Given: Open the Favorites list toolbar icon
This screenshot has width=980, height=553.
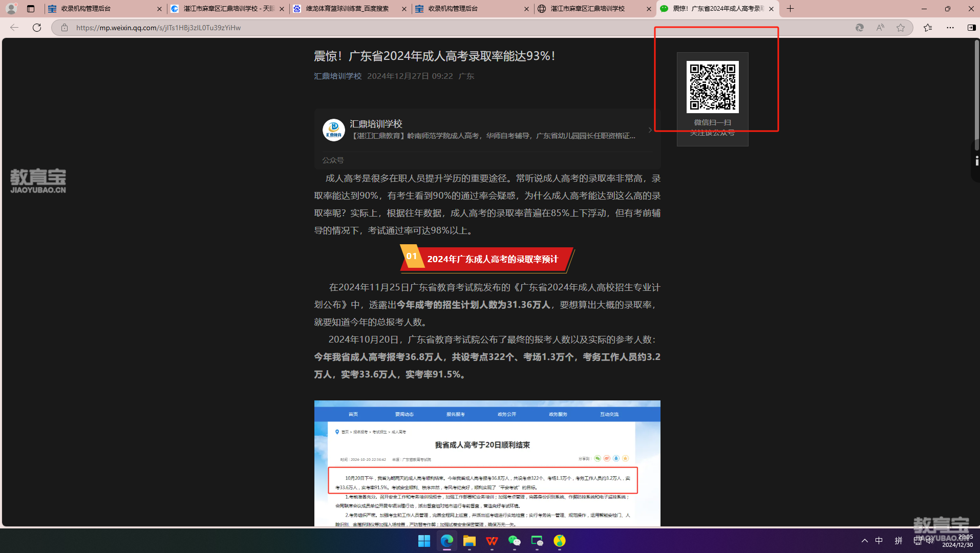Looking at the screenshot, I should (x=928, y=28).
